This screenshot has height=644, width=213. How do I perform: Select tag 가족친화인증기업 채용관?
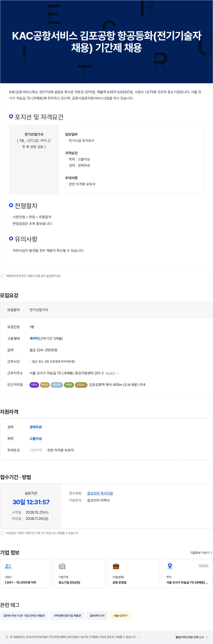pos(67,616)
